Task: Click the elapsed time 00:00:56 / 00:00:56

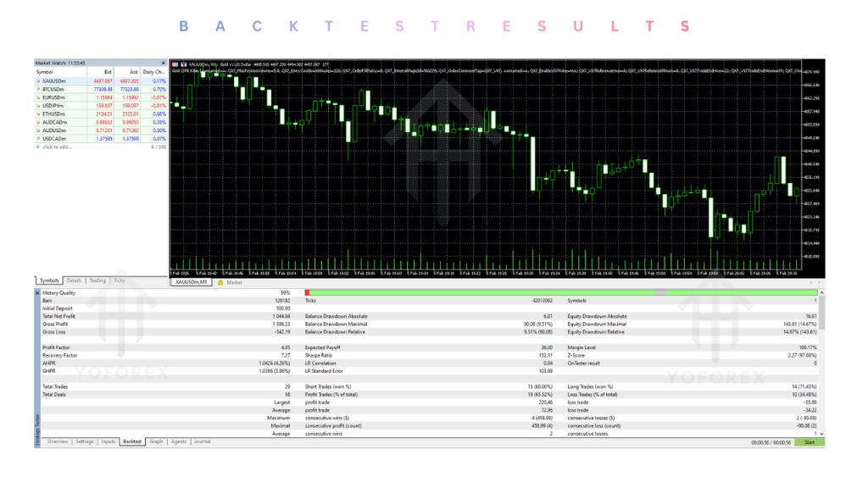Action: 771,442
